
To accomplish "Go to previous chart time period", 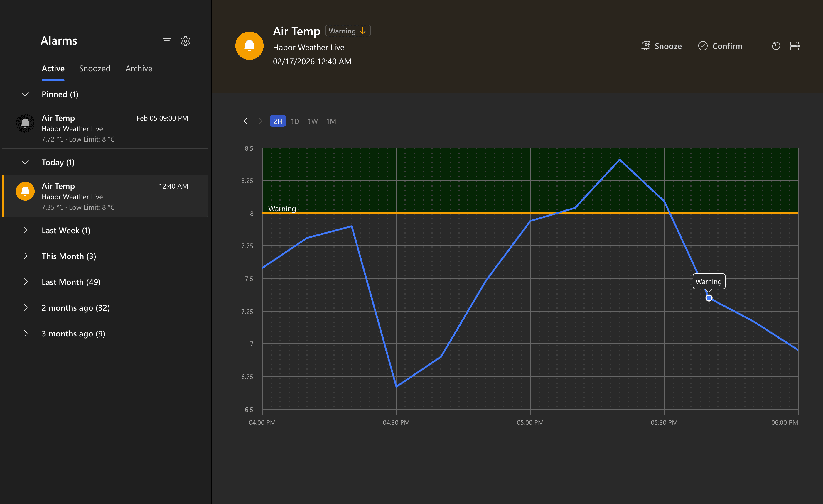I will pos(245,121).
